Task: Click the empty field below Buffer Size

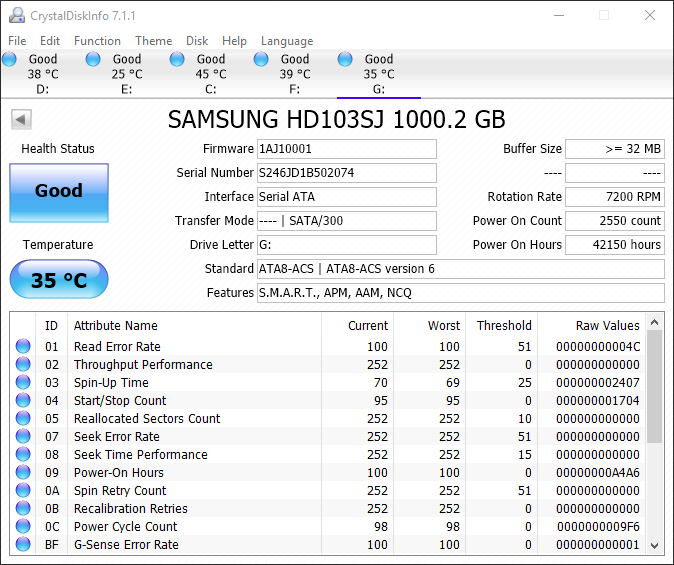Action: click(x=615, y=173)
